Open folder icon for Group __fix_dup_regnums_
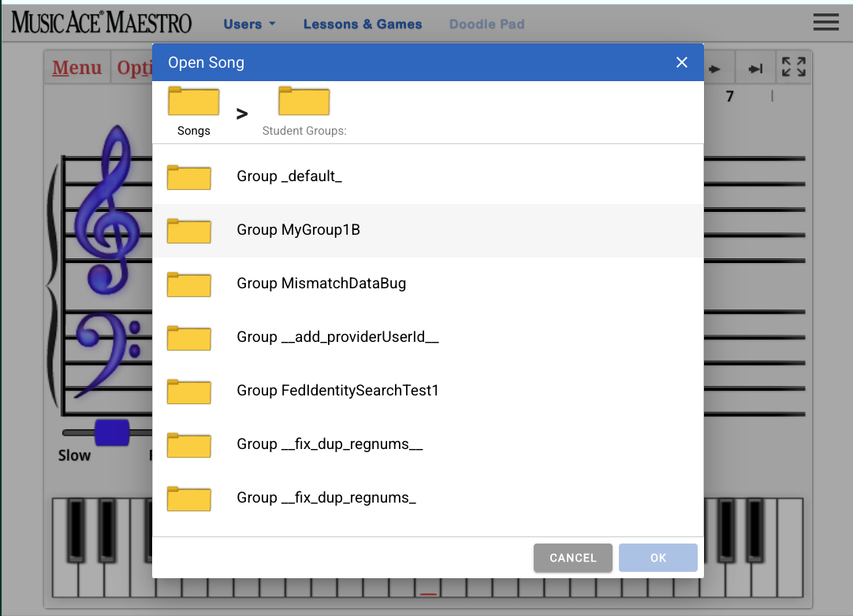 coord(188,498)
